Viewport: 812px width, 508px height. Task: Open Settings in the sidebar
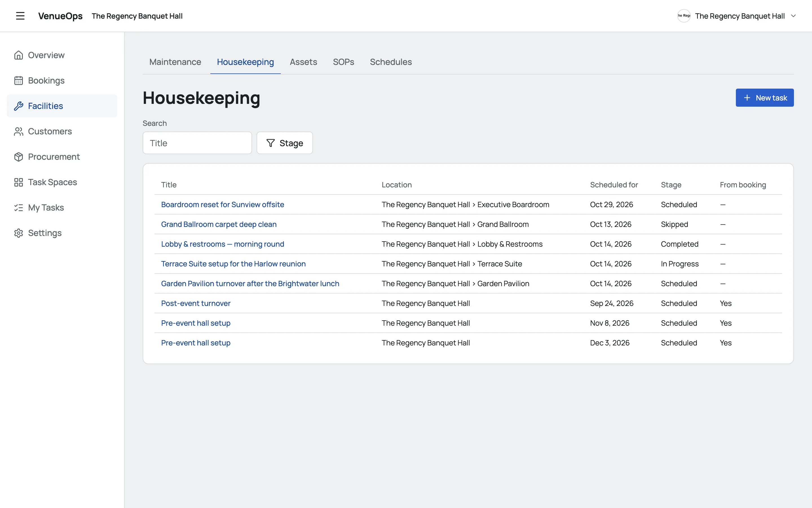click(x=62, y=233)
